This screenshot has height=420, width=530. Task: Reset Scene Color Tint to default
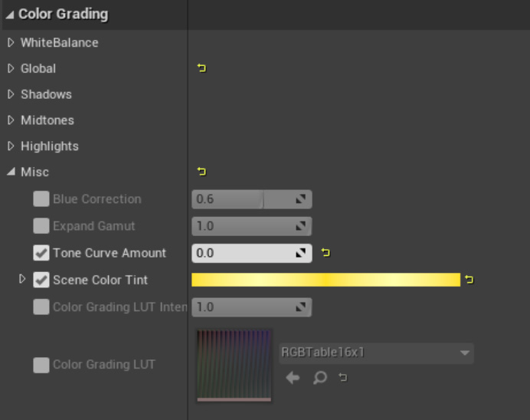coord(469,281)
